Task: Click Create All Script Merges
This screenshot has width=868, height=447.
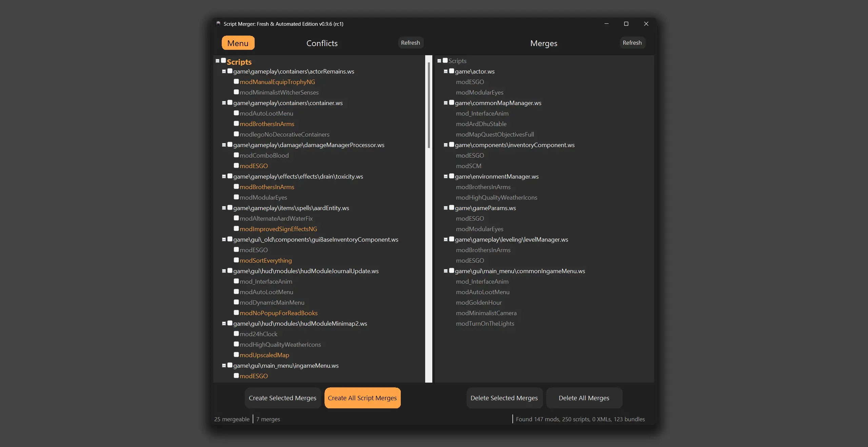Action: click(362, 398)
